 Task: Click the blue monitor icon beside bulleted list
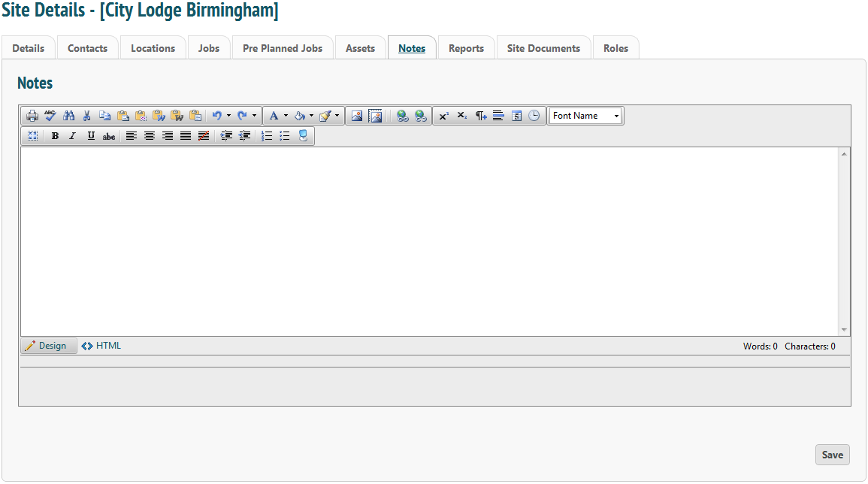tap(303, 136)
